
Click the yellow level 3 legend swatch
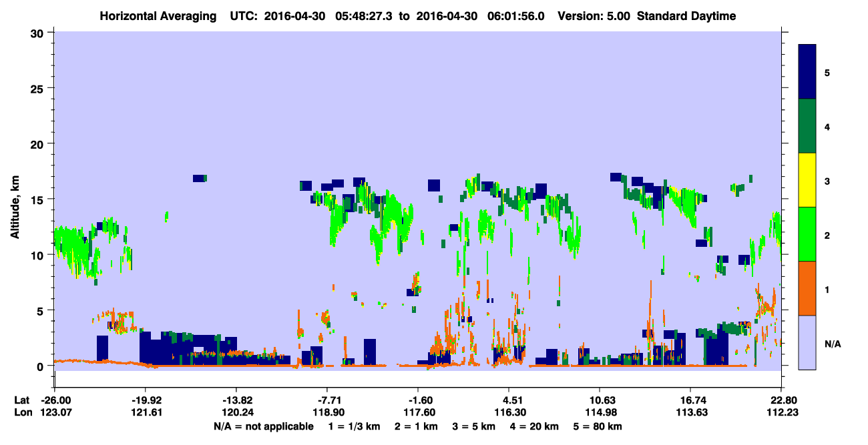click(x=807, y=180)
